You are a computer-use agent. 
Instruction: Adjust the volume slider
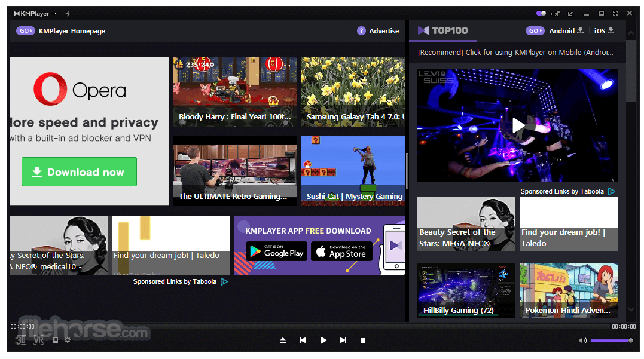(x=611, y=340)
